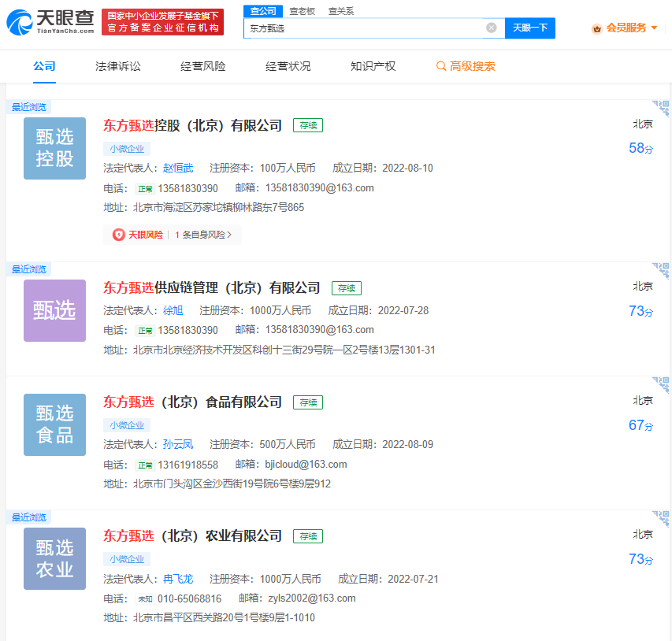Switch to the 法律诉讼 tab
The image size is (672, 641).
118,66
